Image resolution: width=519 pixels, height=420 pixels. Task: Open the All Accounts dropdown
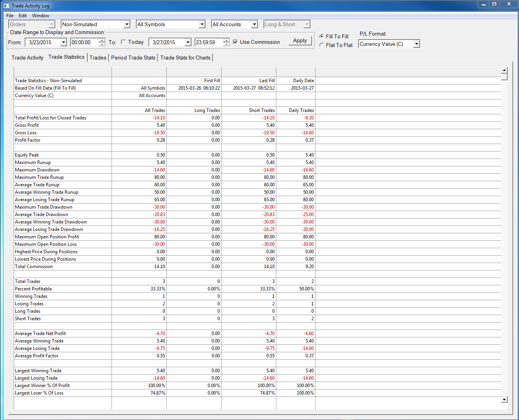coord(234,24)
